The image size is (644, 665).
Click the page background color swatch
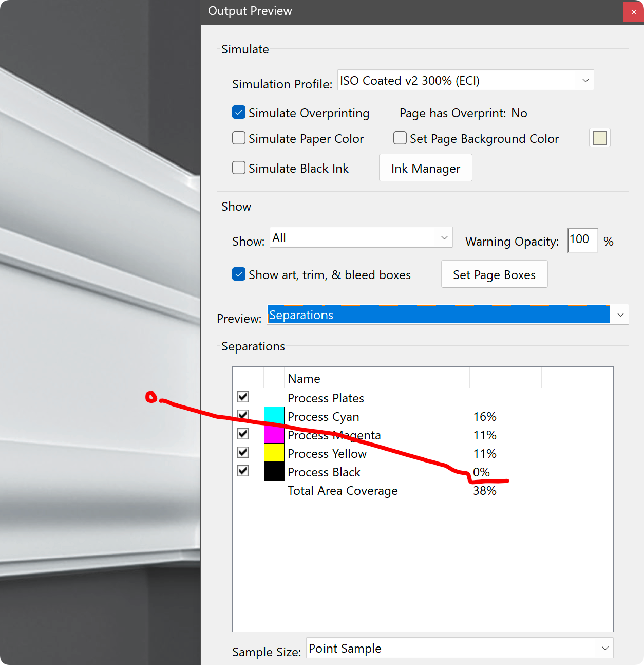point(599,138)
